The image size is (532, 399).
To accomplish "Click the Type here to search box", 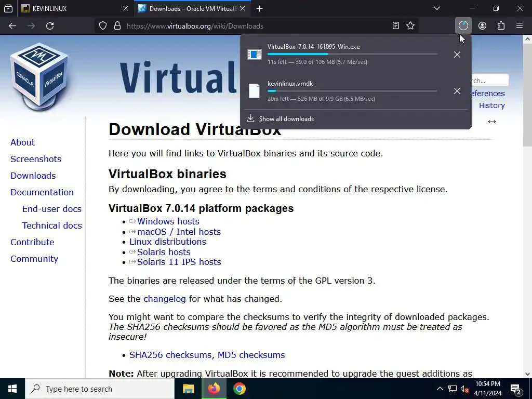I will click(x=100, y=389).
